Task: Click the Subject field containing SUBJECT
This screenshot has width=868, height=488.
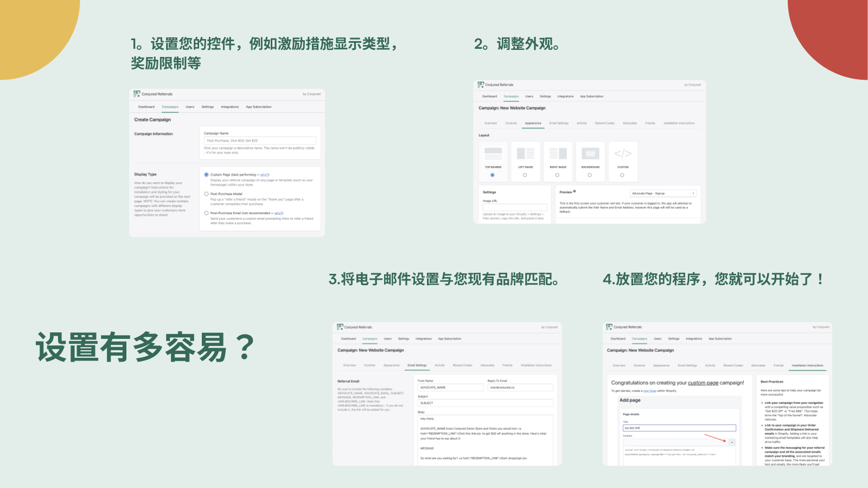Action: click(x=486, y=403)
